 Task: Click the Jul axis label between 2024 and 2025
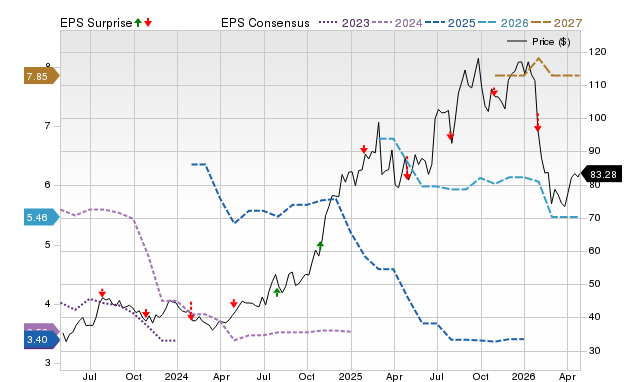(263, 376)
